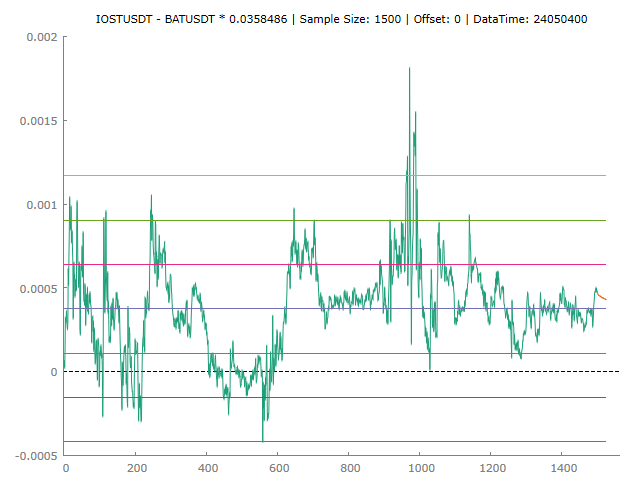This screenshot has width=640, height=480.
Task: Click the 'Sample Size: 1500' text
Action: click(x=350, y=19)
